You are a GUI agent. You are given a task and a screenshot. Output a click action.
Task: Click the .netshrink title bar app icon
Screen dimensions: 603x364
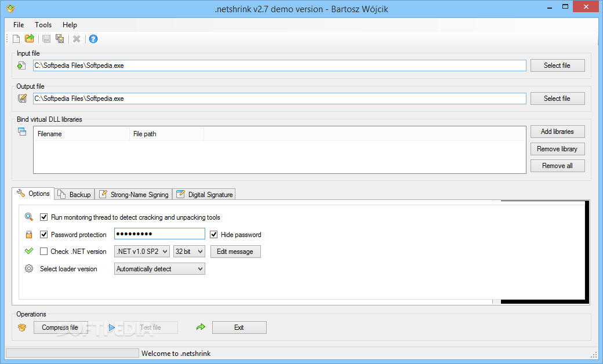coord(10,8)
